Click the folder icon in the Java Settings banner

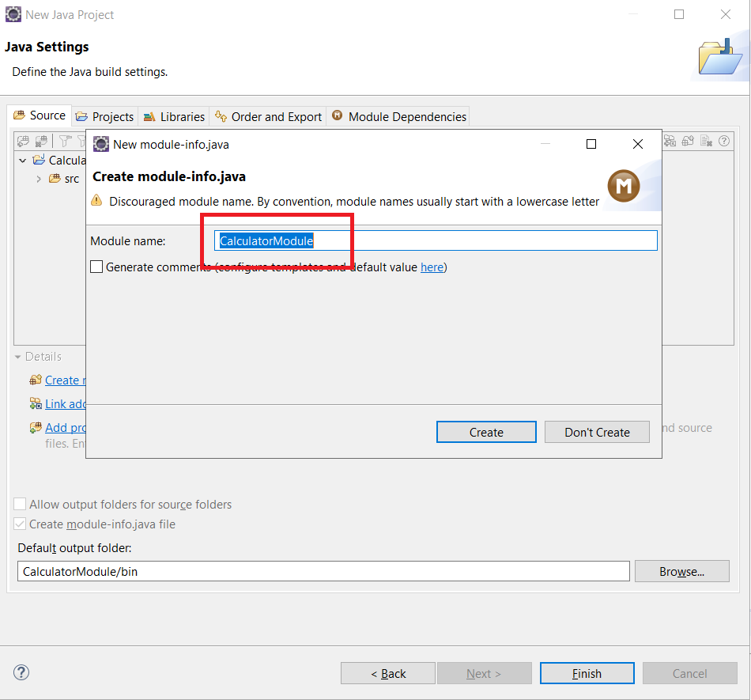[x=719, y=57]
